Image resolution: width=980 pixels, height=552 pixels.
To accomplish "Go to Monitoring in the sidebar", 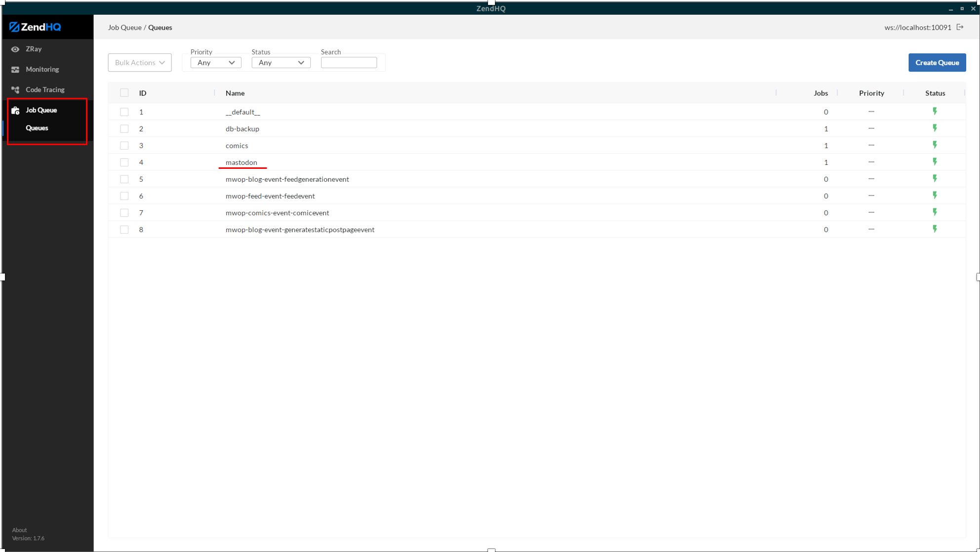I will click(42, 70).
